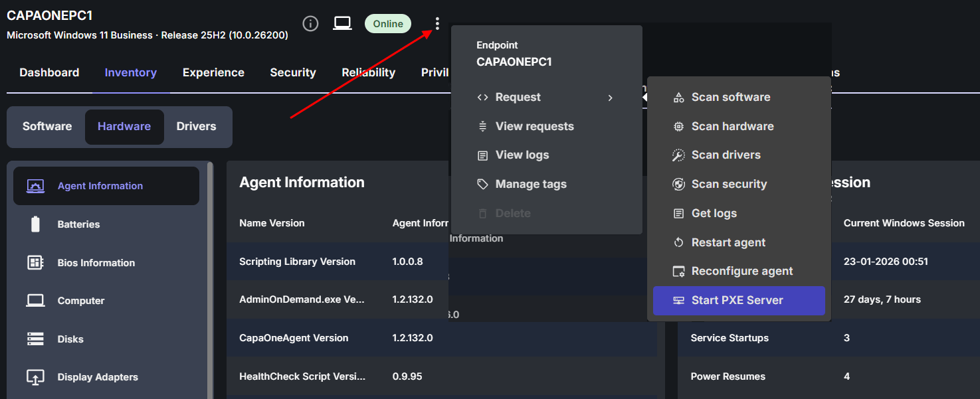Select Restart agent menu entry

pos(739,243)
